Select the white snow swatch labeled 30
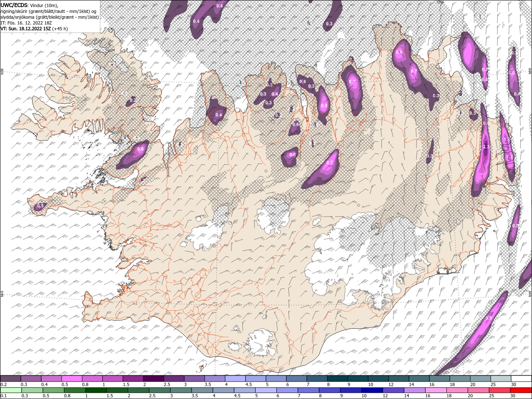This screenshot has width=532, height=399. [521, 378]
